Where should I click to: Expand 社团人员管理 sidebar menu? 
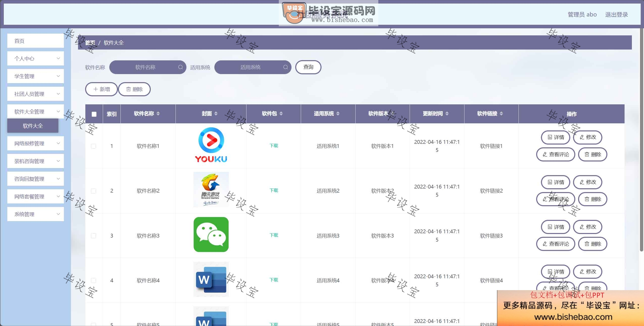[x=36, y=94]
